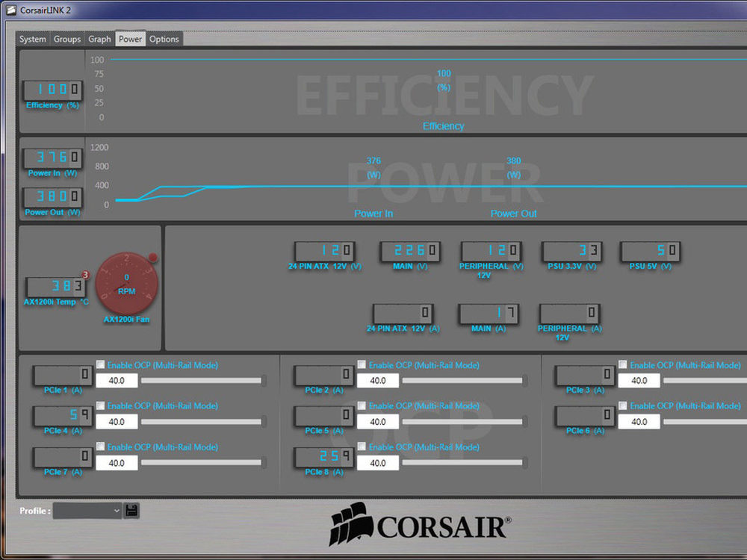Click the "Power Out" legend label under the power graph

514,214
